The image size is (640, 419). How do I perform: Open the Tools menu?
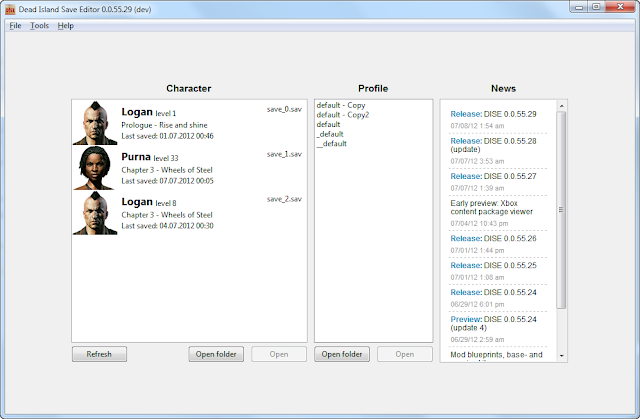pos(39,25)
